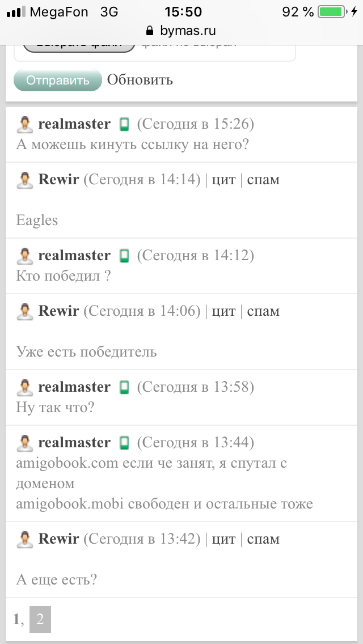Select page 1 in pagination
Viewport: 363px width, 644px height.
(x=16, y=620)
